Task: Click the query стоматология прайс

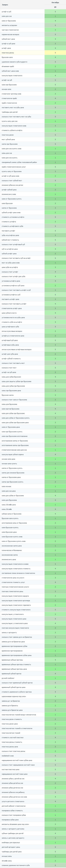Action: click(x=9, y=98)
